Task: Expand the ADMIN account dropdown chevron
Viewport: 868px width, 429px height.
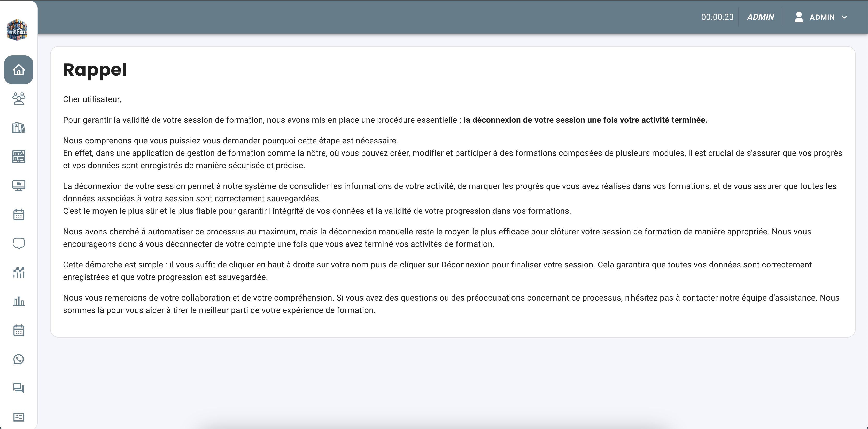Action: click(844, 17)
